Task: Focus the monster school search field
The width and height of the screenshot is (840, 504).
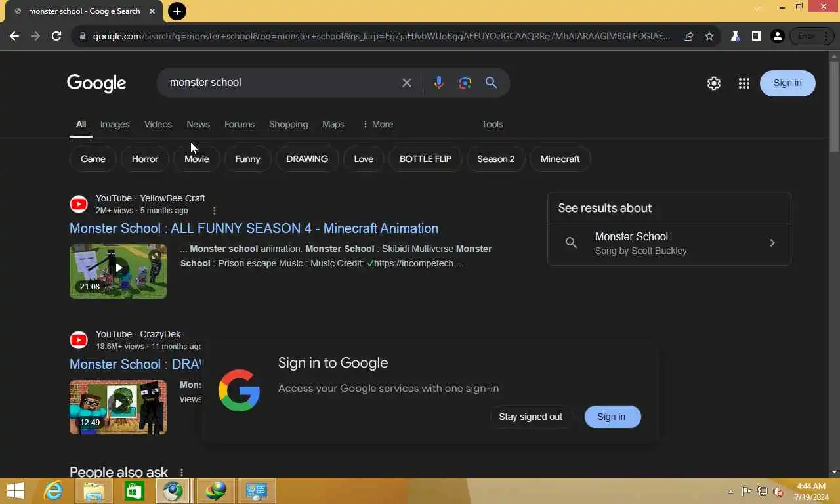Action: point(279,83)
